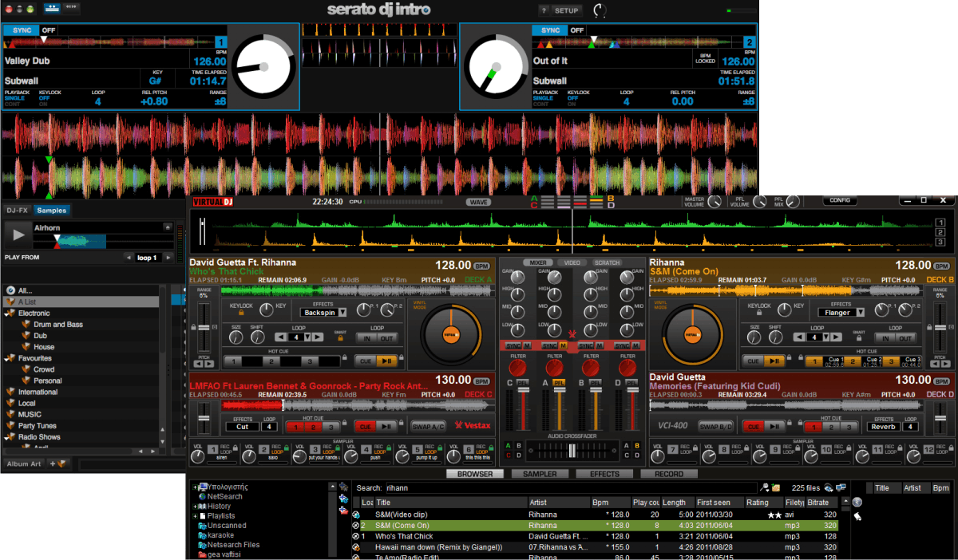Click the BPM button on Deck A
Screen dimensions: 958x560
click(x=481, y=266)
